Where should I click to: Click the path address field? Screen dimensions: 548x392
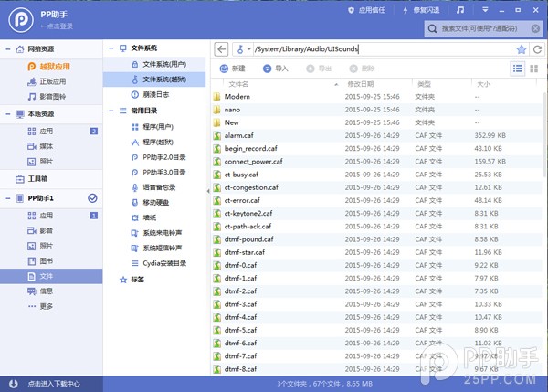[383, 49]
